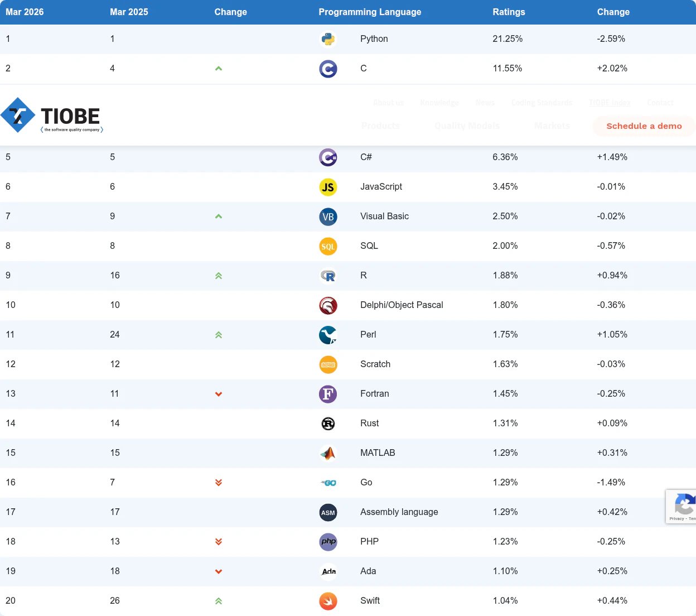Select the yellow JavaScript JS icon
696x616 pixels.
pyautogui.click(x=328, y=187)
